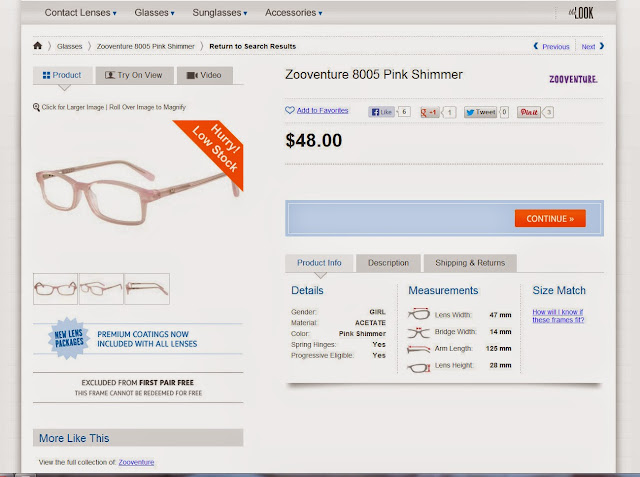This screenshot has width=640, height=477.
Task: Click the $48.00 price text
Action: pyautogui.click(x=313, y=140)
